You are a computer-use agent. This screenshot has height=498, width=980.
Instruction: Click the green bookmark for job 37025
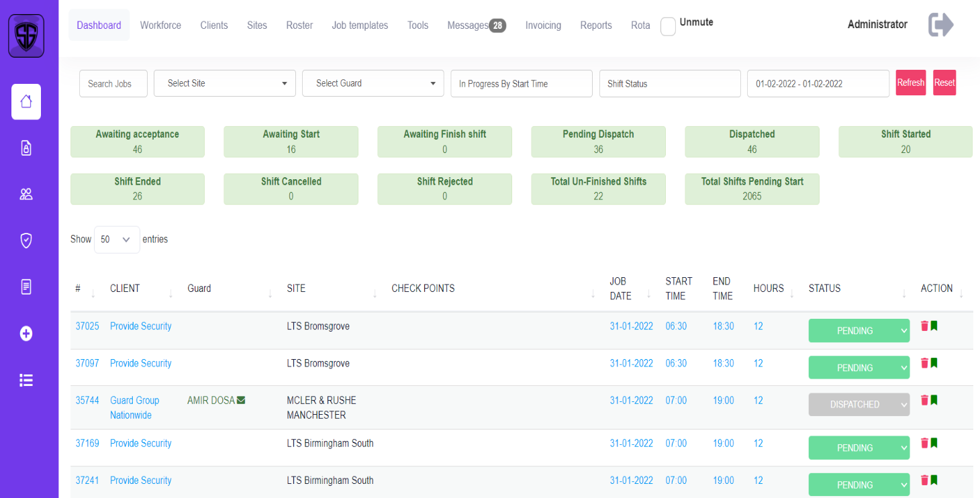(x=934, y=326)
